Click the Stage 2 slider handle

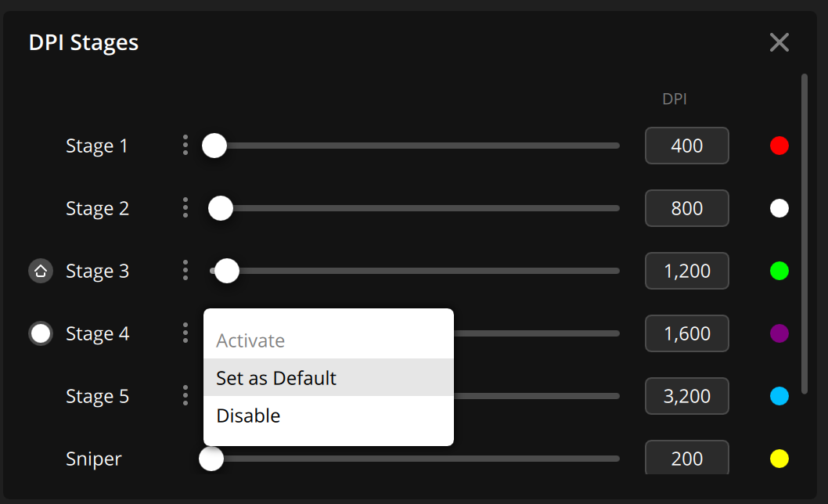[x=220, y=207]
